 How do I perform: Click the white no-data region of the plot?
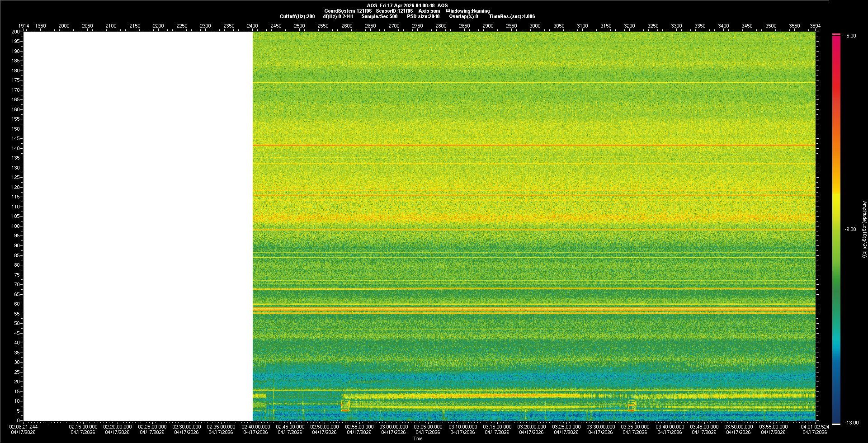coord(138,226)
